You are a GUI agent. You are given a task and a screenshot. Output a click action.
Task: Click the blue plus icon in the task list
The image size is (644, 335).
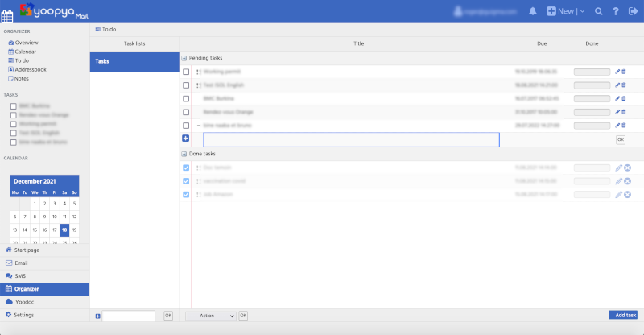(186, 139)
